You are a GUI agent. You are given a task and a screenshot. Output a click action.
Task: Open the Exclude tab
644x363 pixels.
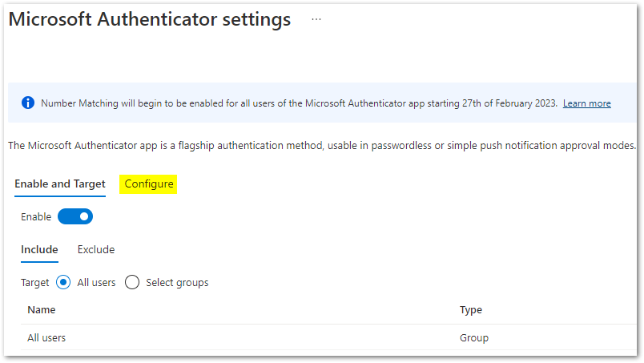pyautogui.click(x=96, y=249)
